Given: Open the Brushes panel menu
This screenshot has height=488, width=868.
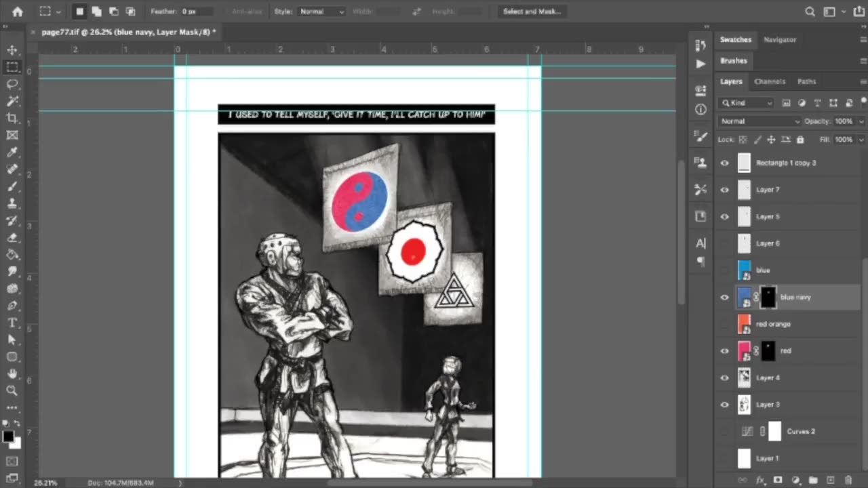Looking at the screenshot, I should (863, 60).
